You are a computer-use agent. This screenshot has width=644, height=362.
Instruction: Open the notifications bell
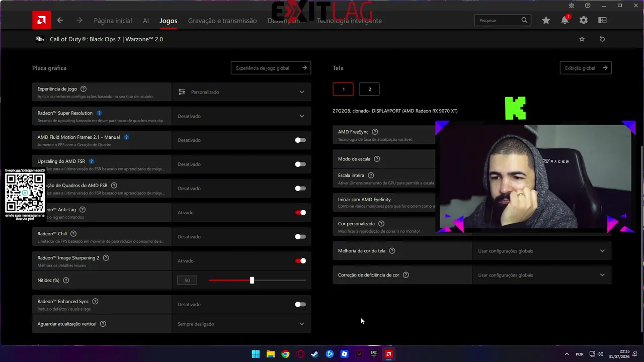(x=565, y=20)
